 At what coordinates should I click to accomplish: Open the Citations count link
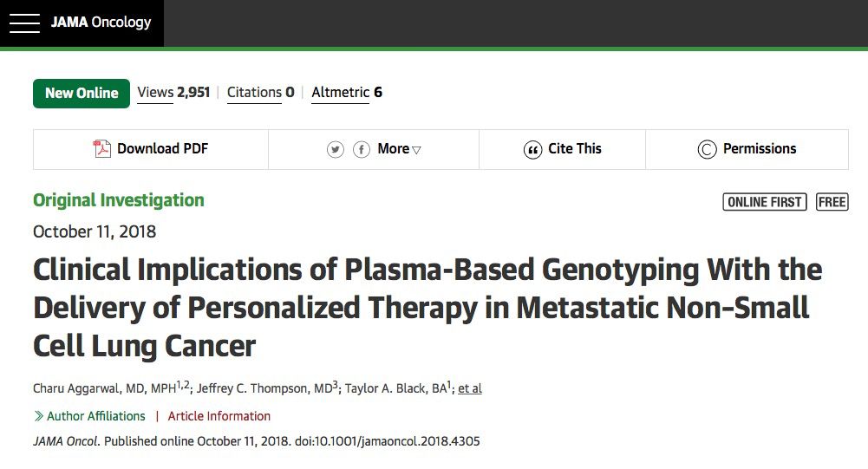pyautogui.click(x=260, y=93)
